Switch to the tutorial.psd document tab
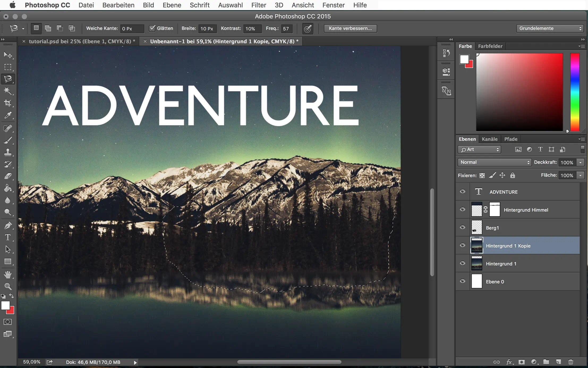The width and height of the screenshot is (588, 368). click(x=82, y=41)
